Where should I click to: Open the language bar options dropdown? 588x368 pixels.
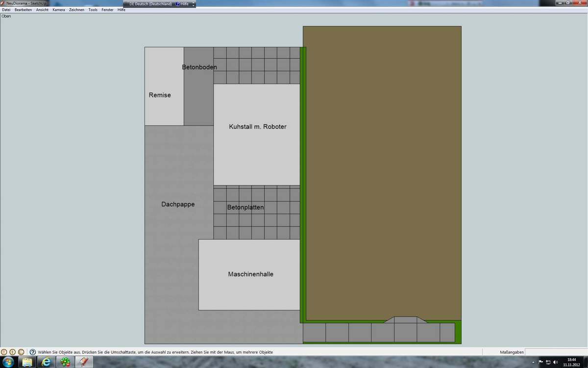point(193,4)
